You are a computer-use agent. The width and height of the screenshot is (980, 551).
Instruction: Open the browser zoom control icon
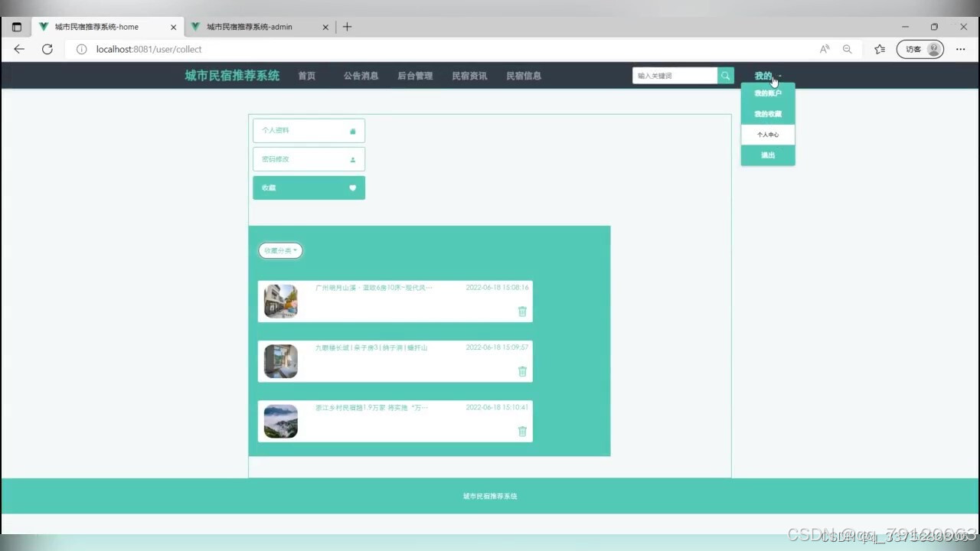tap(848, 49)
